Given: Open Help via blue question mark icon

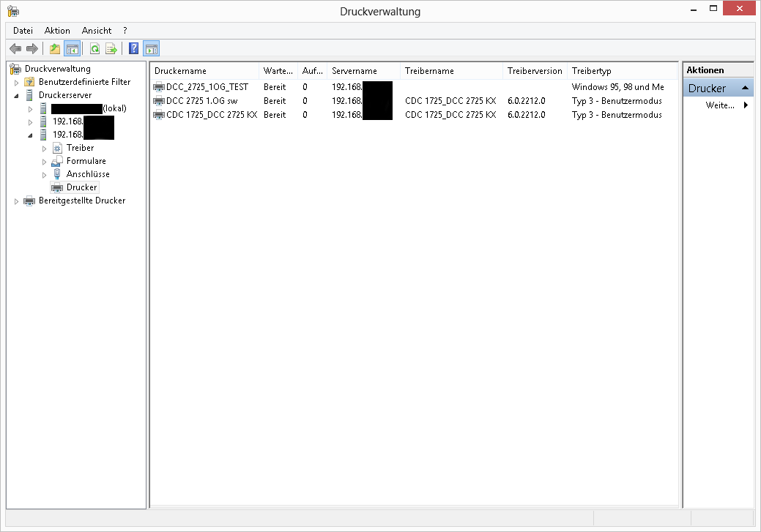Looking at the screenshot, I should (133, 49).
